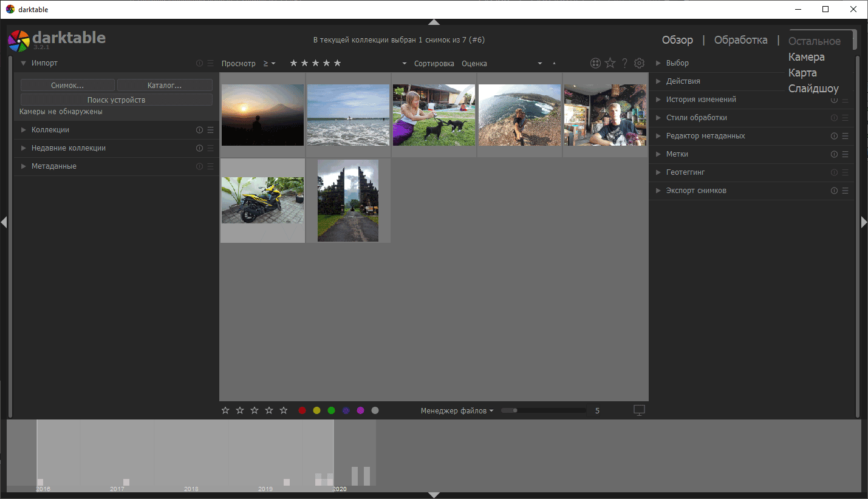Image resolution: width=868 pixels, height=499 pixels.
Task: Open presets menu of Стили обработки module
Action: pyautogui.click(x=846, y=118)
